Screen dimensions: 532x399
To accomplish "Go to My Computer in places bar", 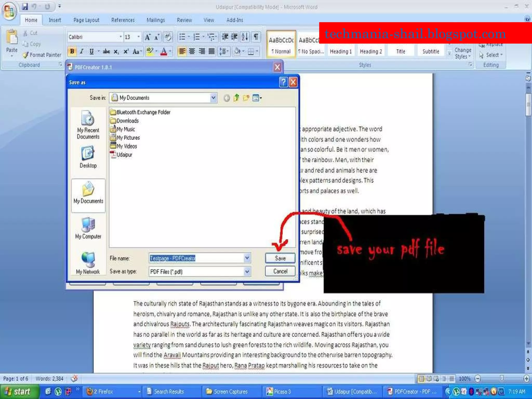I will click(x=88, y=228).
